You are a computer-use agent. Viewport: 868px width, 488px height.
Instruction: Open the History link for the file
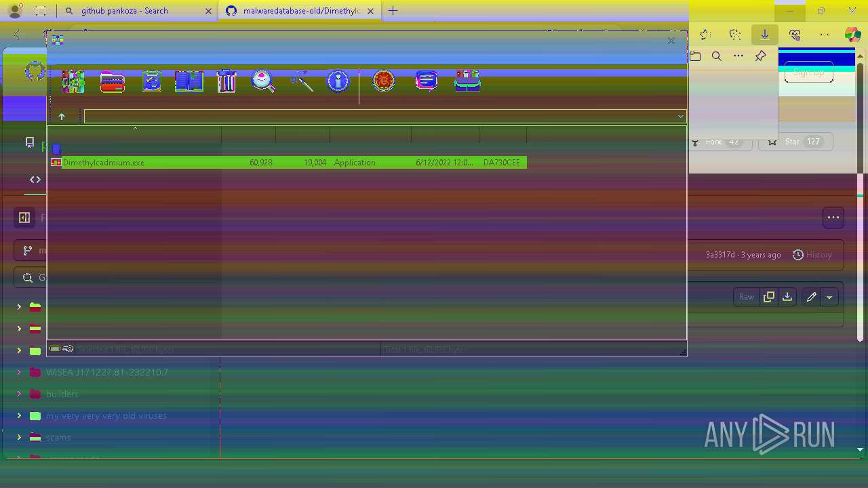point(812,255)
